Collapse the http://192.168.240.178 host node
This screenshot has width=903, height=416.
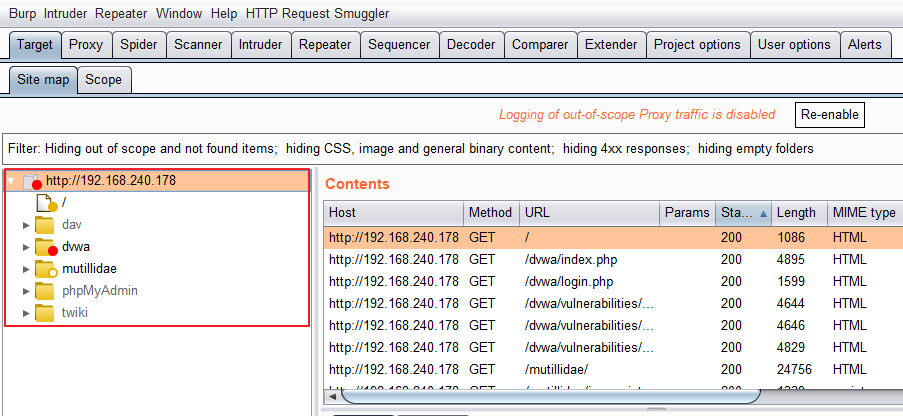click(10, 181)
